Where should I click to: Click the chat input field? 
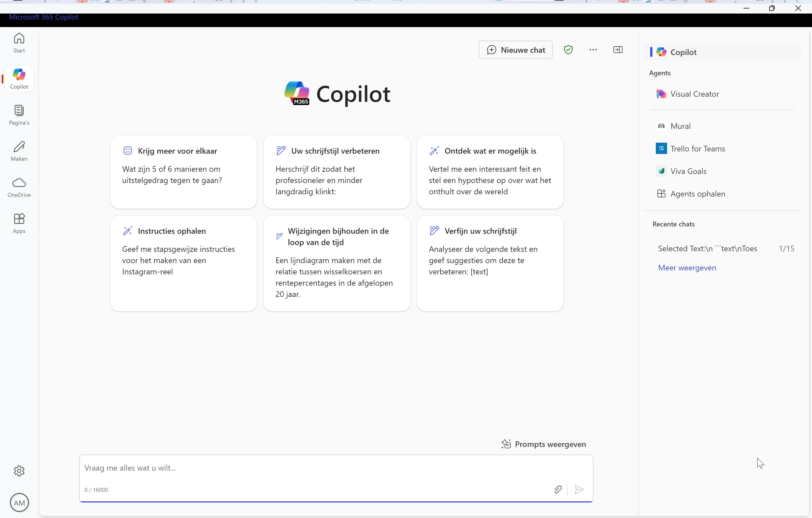point(336,468)
